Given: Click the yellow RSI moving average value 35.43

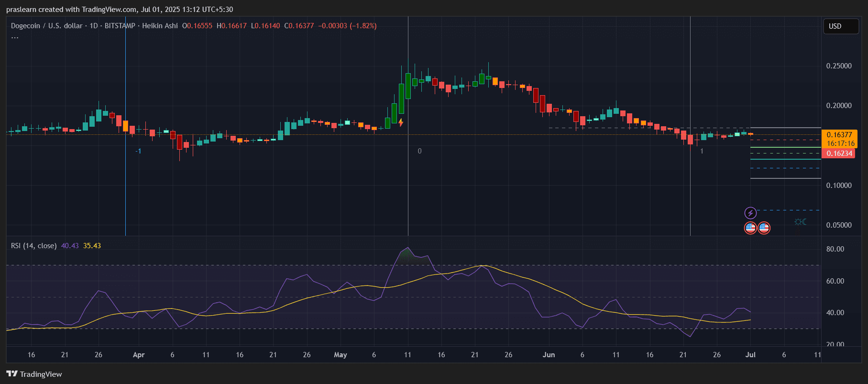Looking at the screenshot, I should point(92,246).
